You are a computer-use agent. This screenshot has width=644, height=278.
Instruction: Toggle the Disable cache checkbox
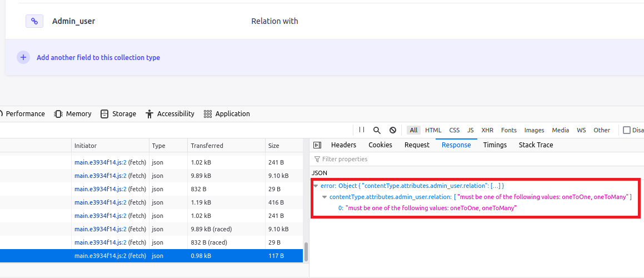tap(627, 130)
